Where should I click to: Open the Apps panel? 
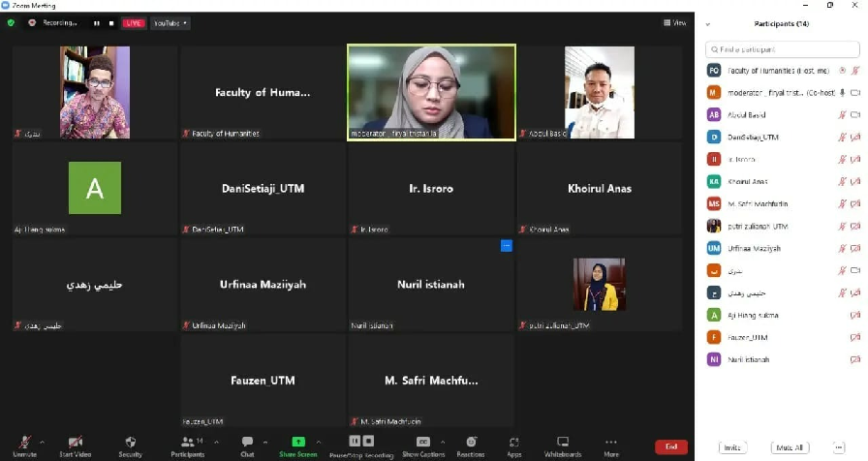pyautogui.click(x=513, y=445)
